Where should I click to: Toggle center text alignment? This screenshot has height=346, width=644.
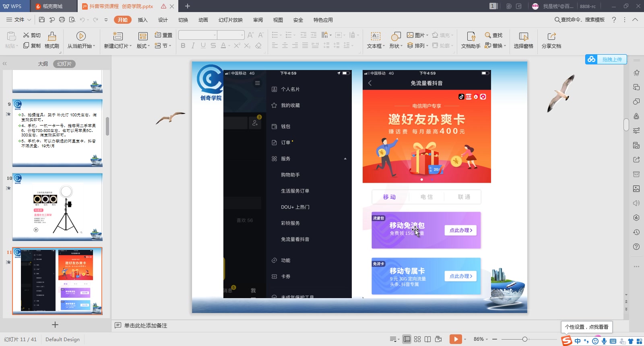coord(285,46)
